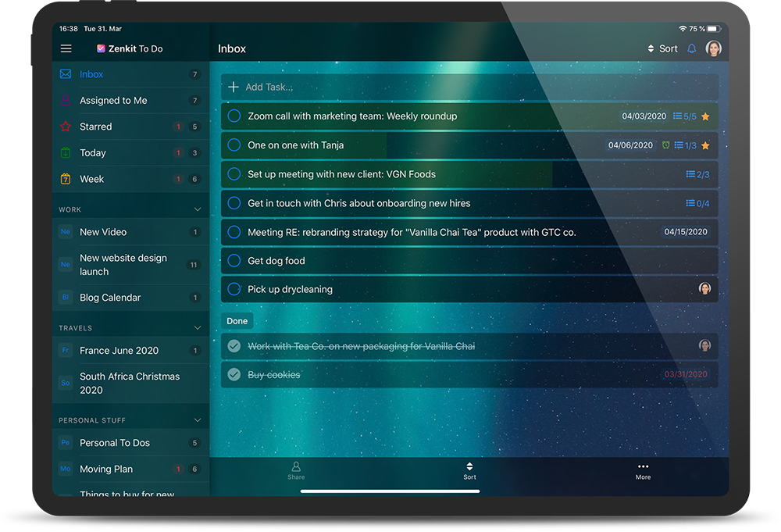Screen dimensions: 781x532
Task: Open subtasks 5/5 on Zoom call task
Action: [x=684, y=116]
